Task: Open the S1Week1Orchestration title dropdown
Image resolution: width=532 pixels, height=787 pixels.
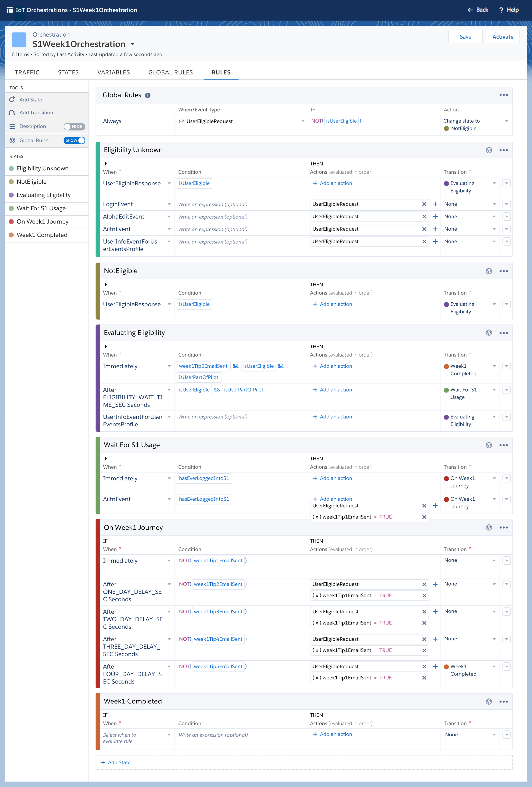Action: click(x=133, y=44)
